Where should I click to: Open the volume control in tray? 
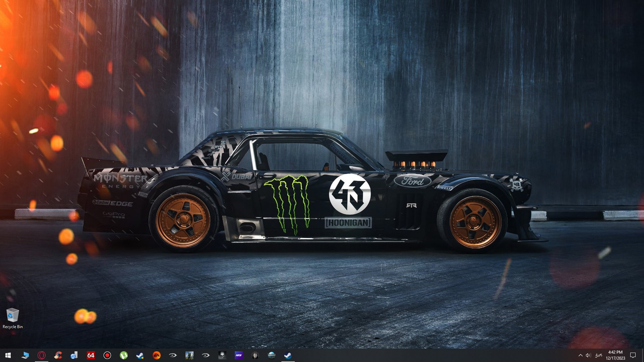pos(589,355)
